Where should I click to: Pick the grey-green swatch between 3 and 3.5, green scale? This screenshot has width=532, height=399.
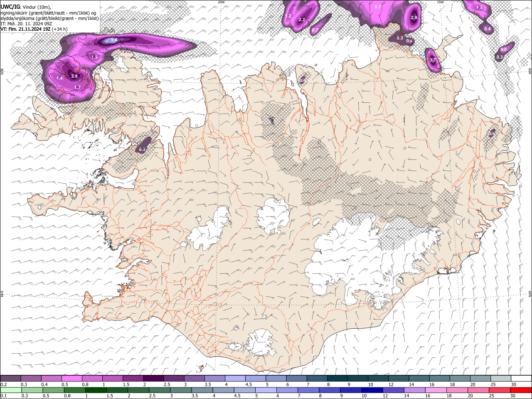tap(180, 390)
